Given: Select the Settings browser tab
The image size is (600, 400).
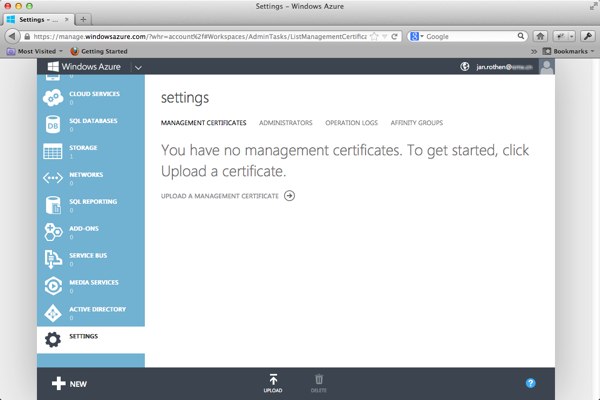Looking at the screenshot, I should pos(38,19).
